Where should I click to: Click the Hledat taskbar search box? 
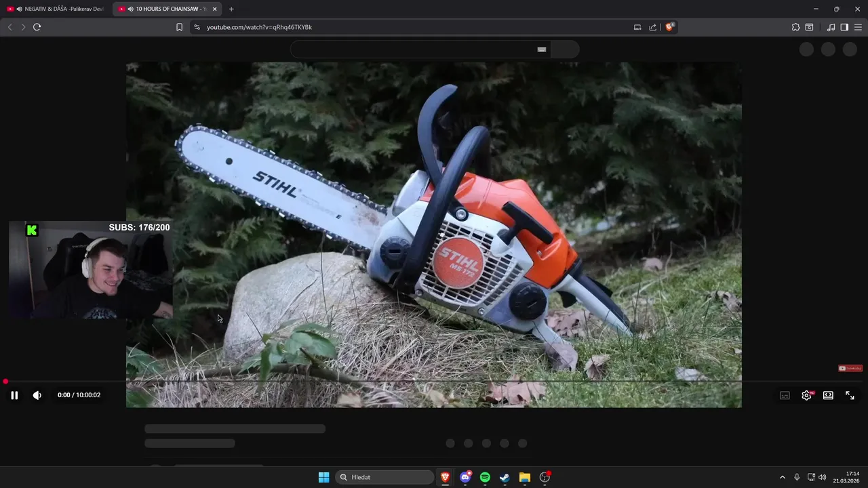click(x=385, y=477)
